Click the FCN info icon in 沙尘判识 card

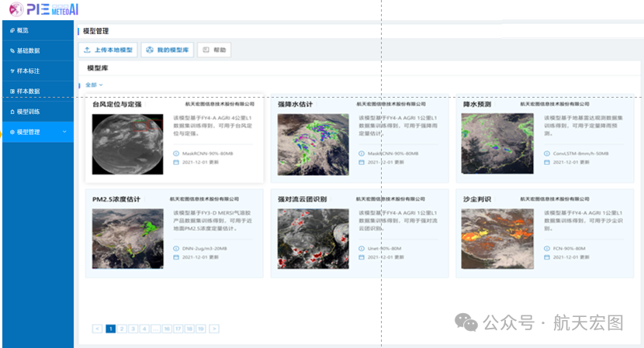[x=547, y=249]
